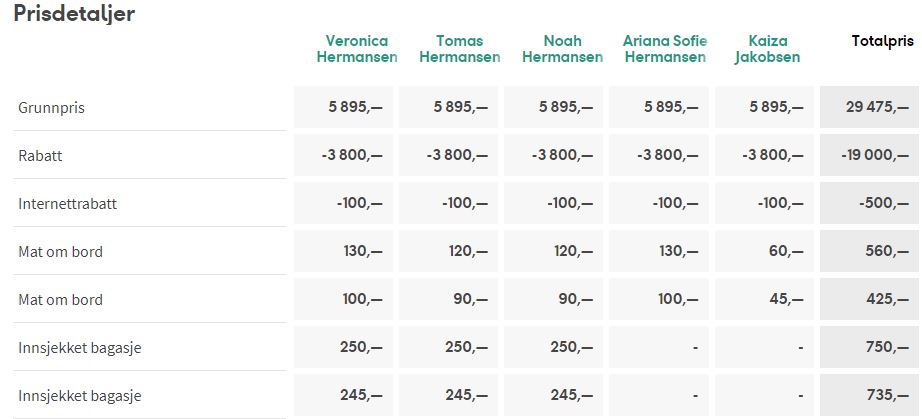Click Grunnpris total 29 475 cell

click(869, 107)
